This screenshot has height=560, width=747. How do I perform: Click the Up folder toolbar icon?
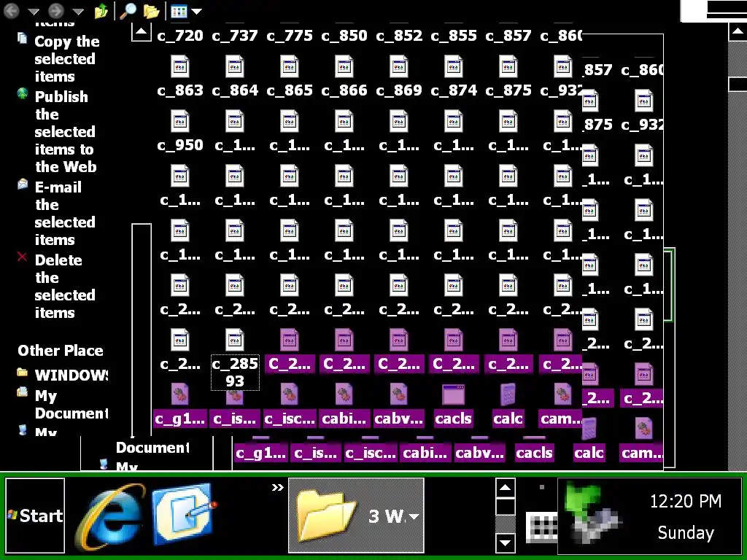(101, 11)
